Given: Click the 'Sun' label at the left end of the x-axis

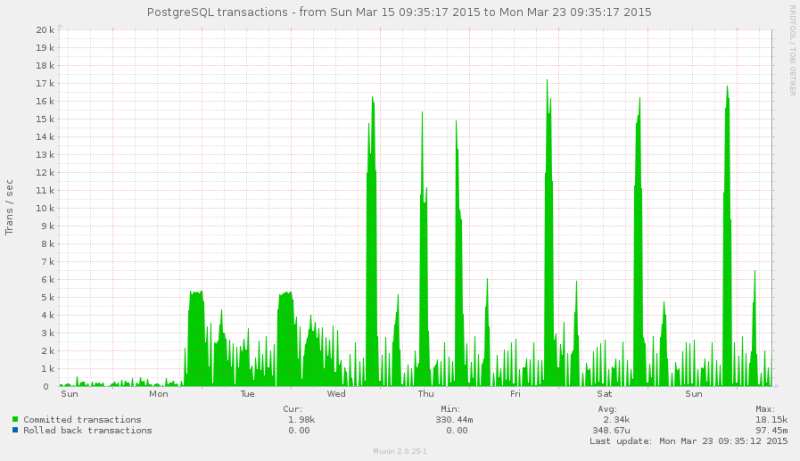Looking at the screenshot, I should (69, 394).
